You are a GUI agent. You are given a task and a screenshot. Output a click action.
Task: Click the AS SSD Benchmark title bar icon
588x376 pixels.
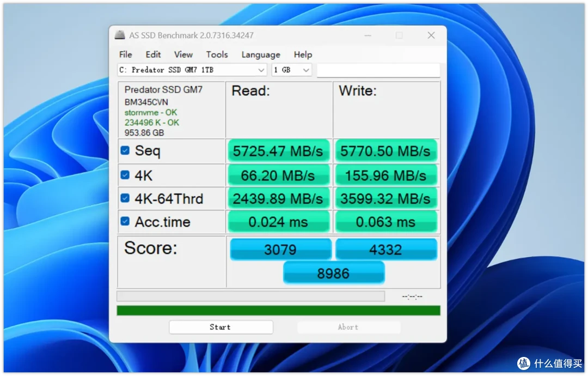[120, 35]
